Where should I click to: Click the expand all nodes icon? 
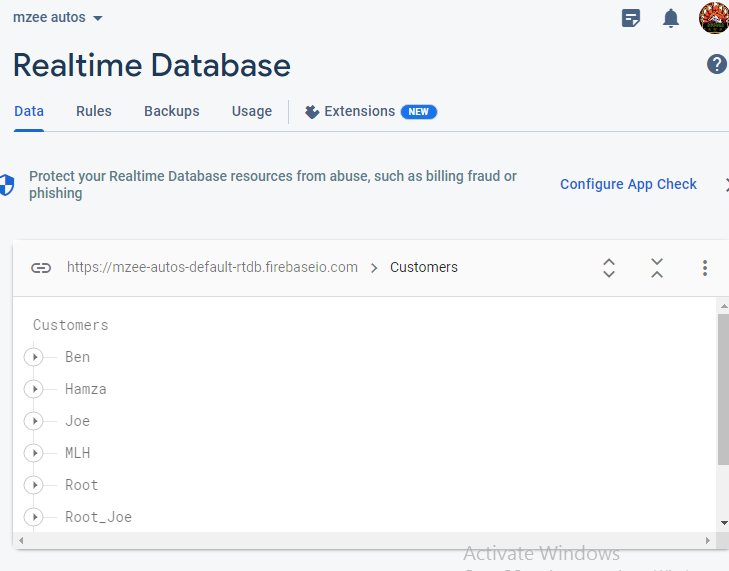(x=609, y=268)
